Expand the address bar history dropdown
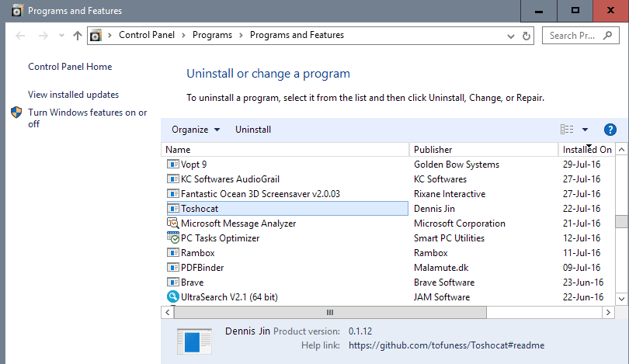 (511, 36)
